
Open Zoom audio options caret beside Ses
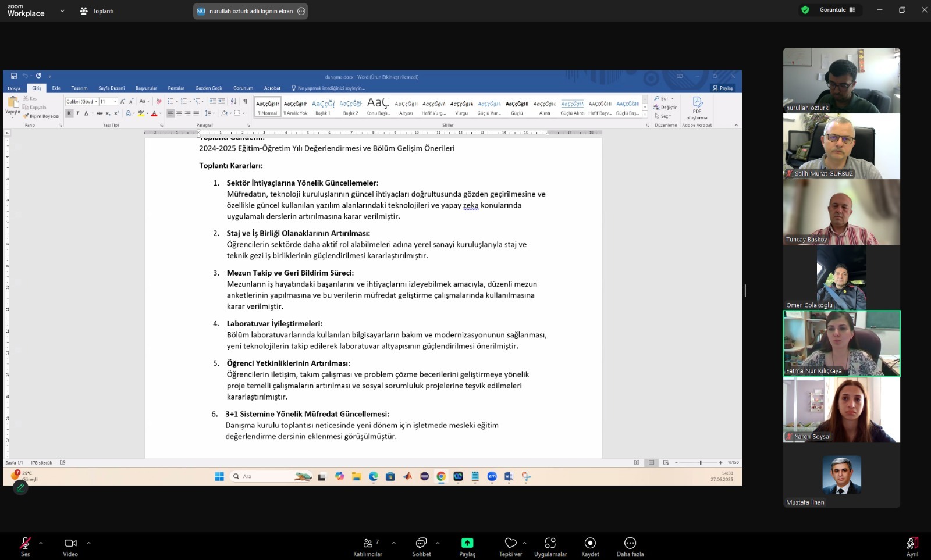point(41,543)
